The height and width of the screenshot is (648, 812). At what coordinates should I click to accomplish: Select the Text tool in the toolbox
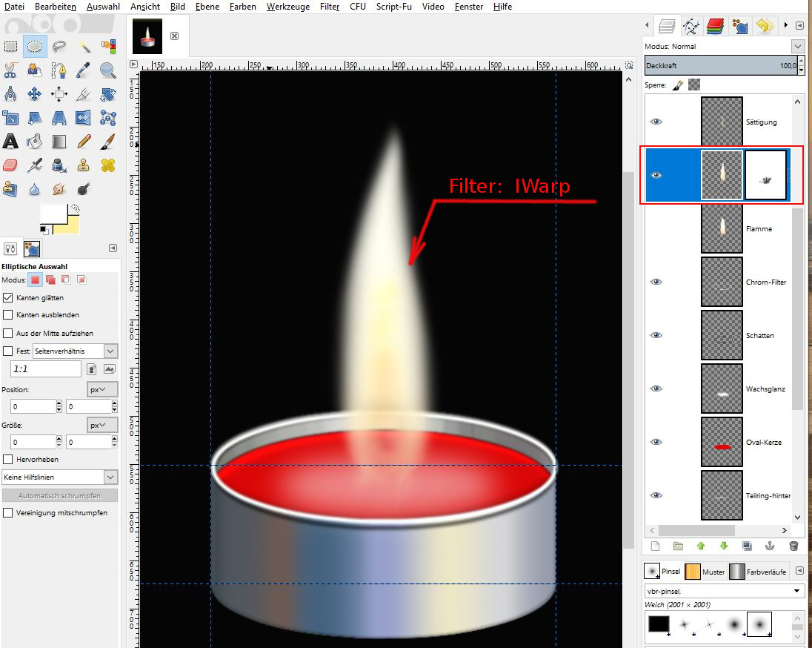point(10,141)
